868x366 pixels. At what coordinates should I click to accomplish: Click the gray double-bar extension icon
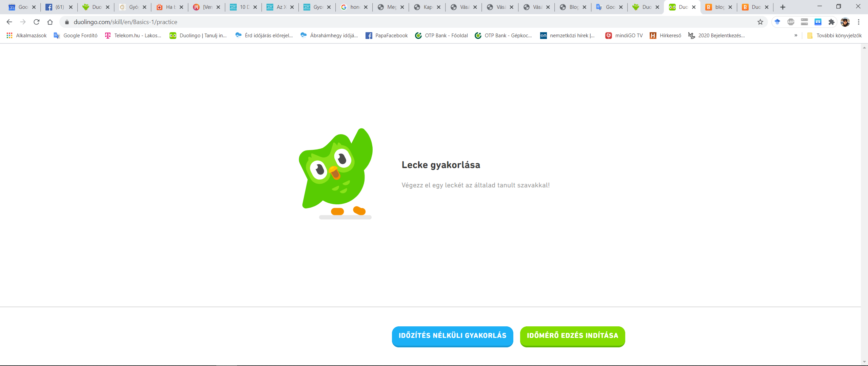click(804, 22)
